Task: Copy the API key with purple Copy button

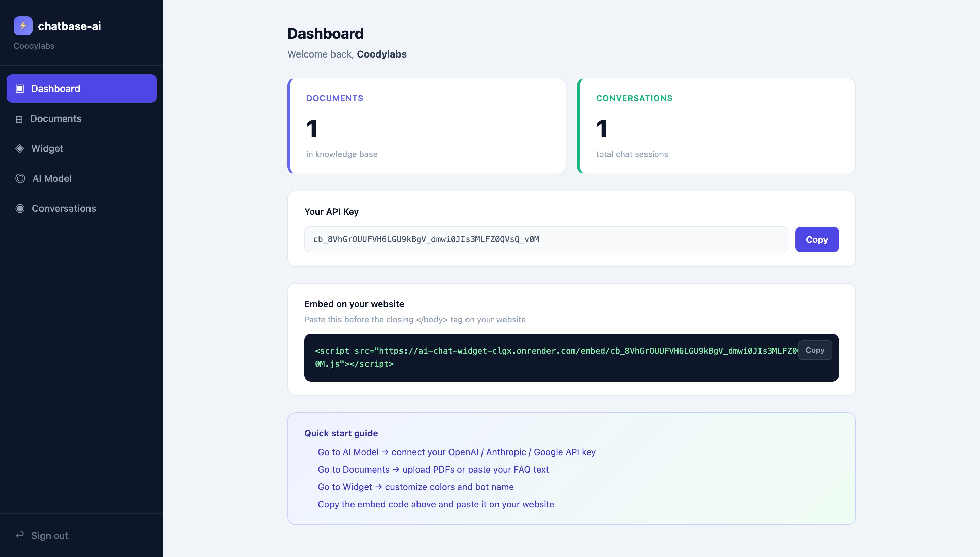Action: [x=817, y=239]
